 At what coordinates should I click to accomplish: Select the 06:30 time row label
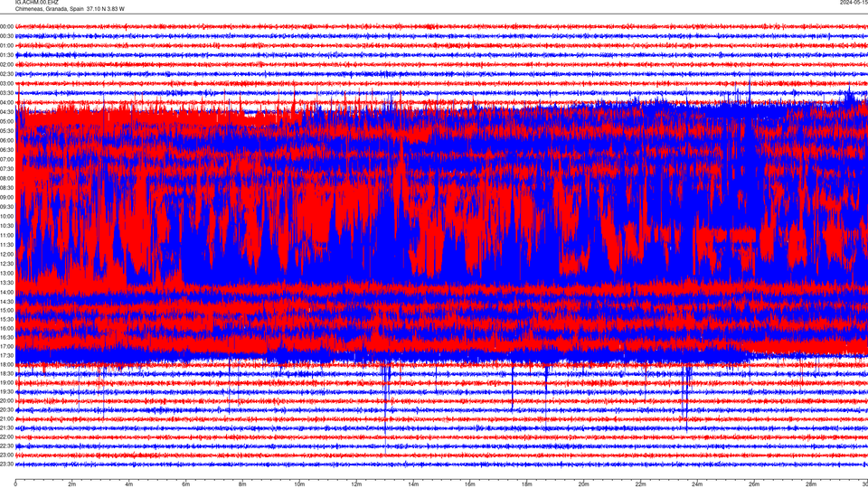point(6,150)
